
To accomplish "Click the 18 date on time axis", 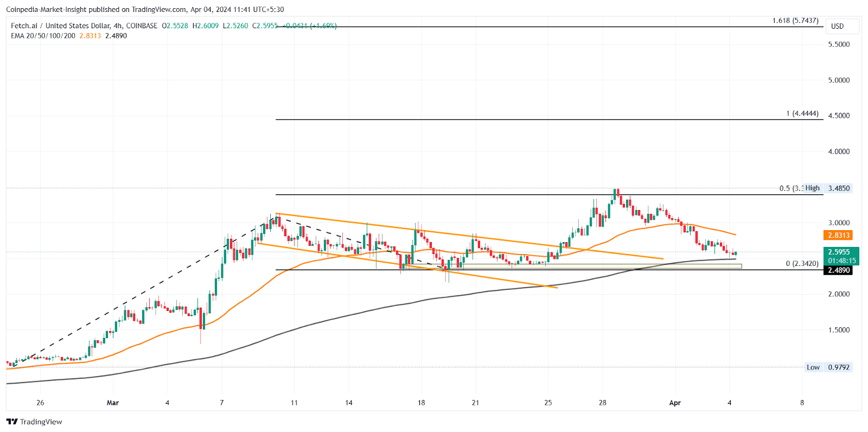I will 422,403.
